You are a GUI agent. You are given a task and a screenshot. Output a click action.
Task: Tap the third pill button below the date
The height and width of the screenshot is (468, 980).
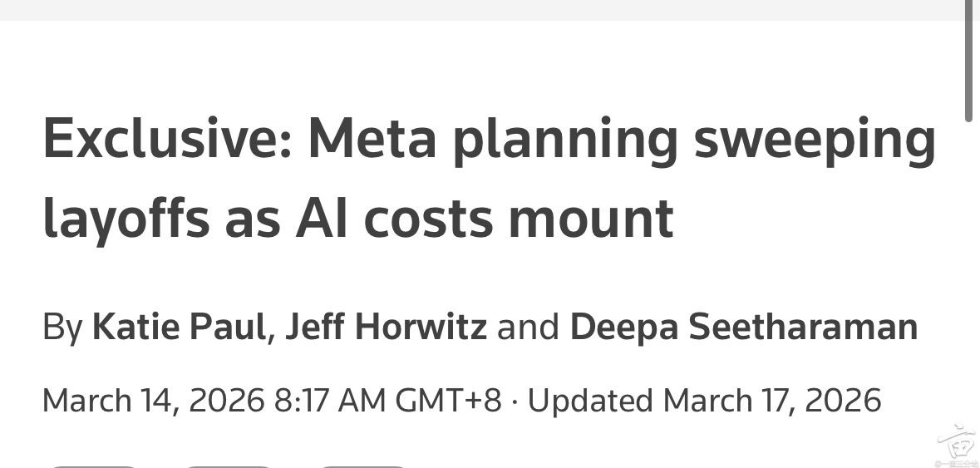coord(363,465)
